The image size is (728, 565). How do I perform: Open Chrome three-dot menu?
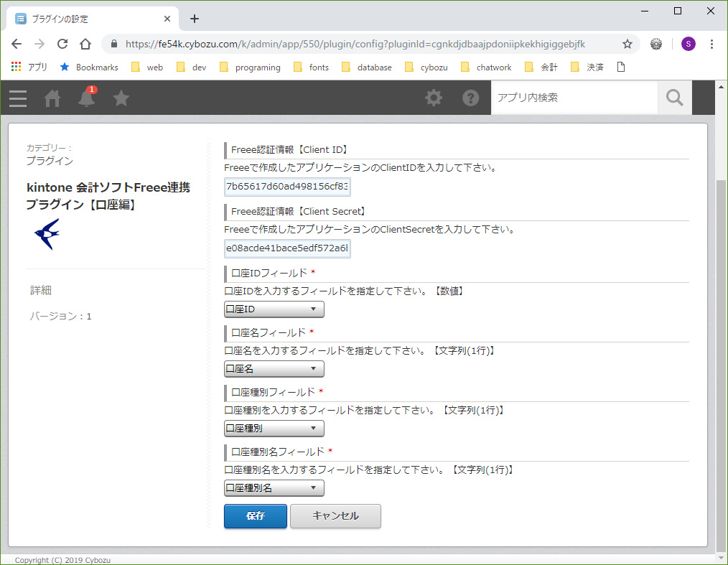[x=711, y=44]
